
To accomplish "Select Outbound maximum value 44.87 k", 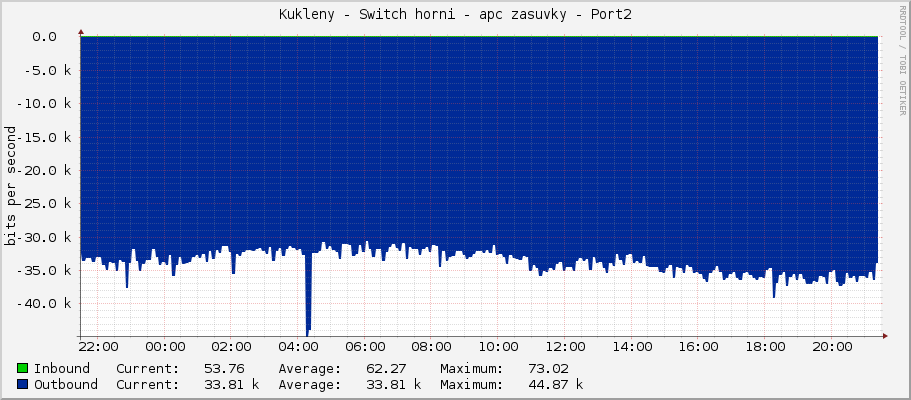I will coord(555,385).
